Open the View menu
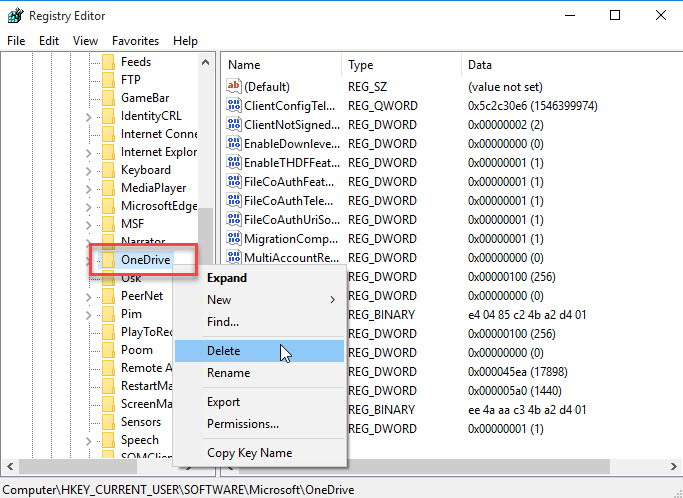 (85, 41)
